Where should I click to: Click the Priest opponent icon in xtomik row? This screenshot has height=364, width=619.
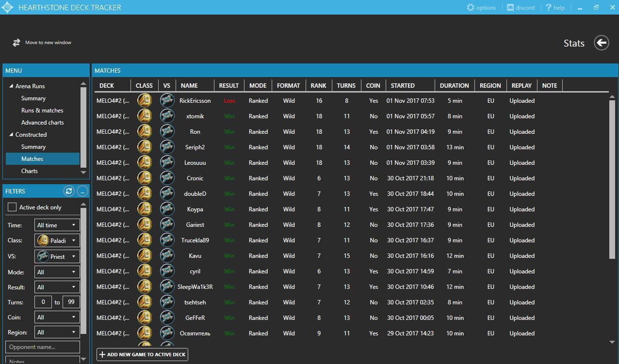[167, 116]
